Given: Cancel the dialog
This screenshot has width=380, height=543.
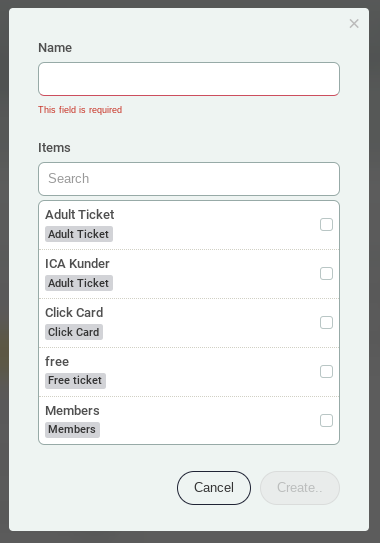Looking at the screenshot, I should click(x=214, y=488).
